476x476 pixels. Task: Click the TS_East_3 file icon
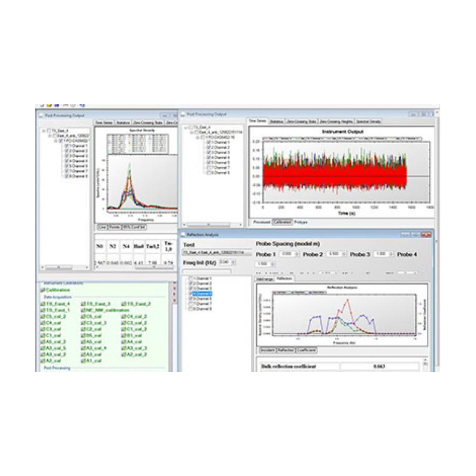coord(83,303)
